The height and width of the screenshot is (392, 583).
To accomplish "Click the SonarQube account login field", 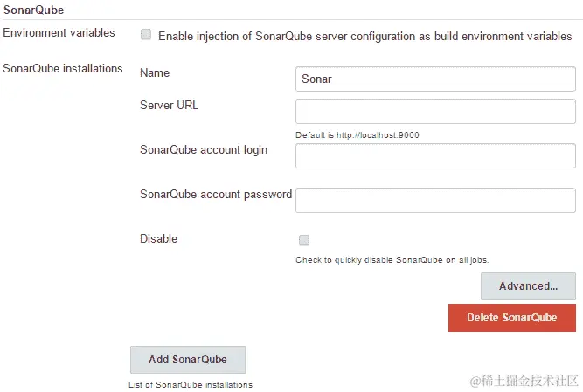I will 435,156.
